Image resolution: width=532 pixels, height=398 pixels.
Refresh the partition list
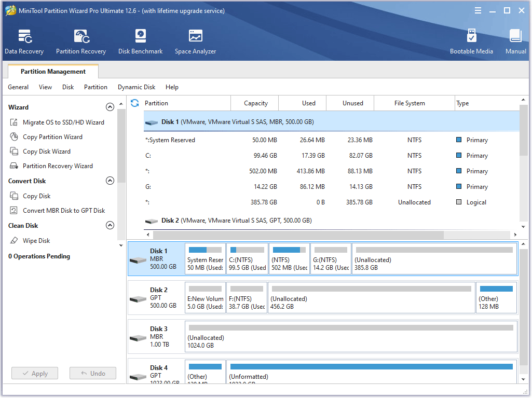click(x=134, y=103)
